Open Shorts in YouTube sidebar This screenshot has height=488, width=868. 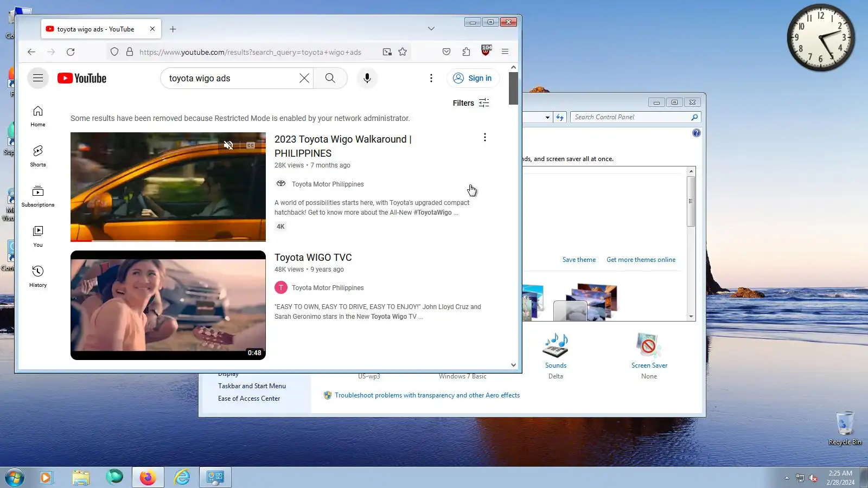pos(38,156)
